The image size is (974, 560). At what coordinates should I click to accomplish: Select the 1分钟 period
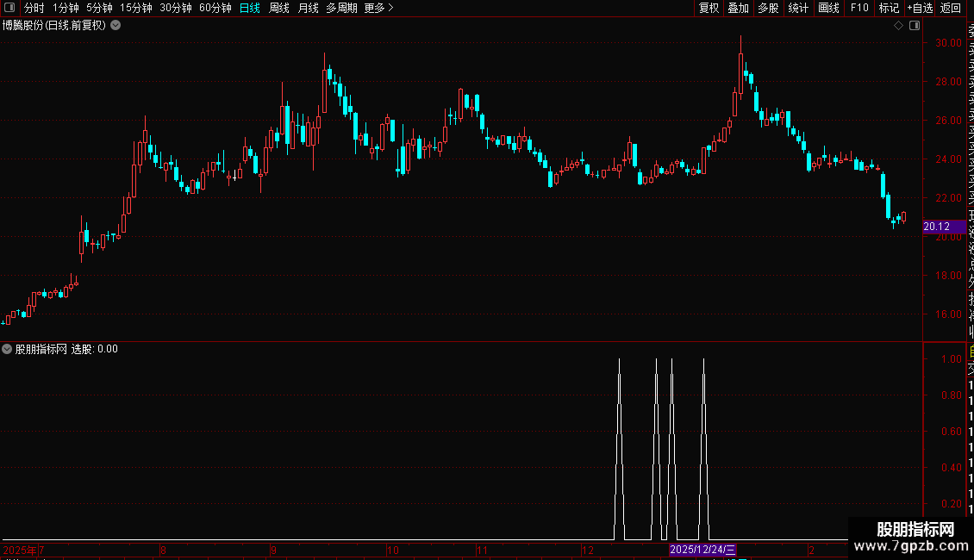(x=66, y=8)
